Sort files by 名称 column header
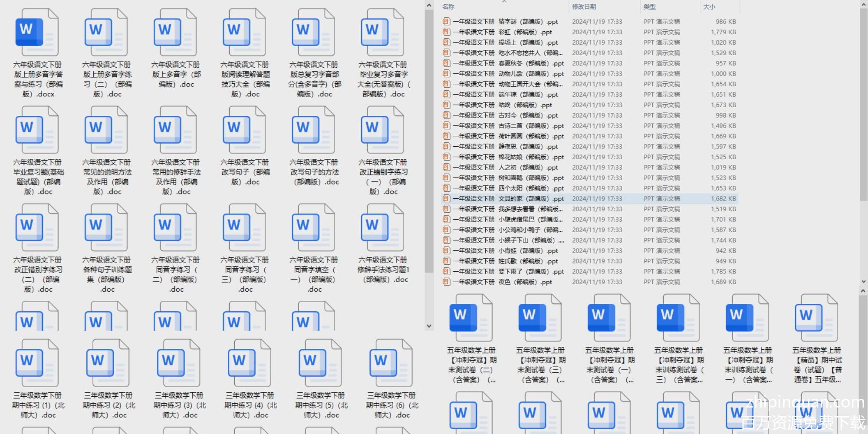868x434 pixels. (x=449, y=7)
